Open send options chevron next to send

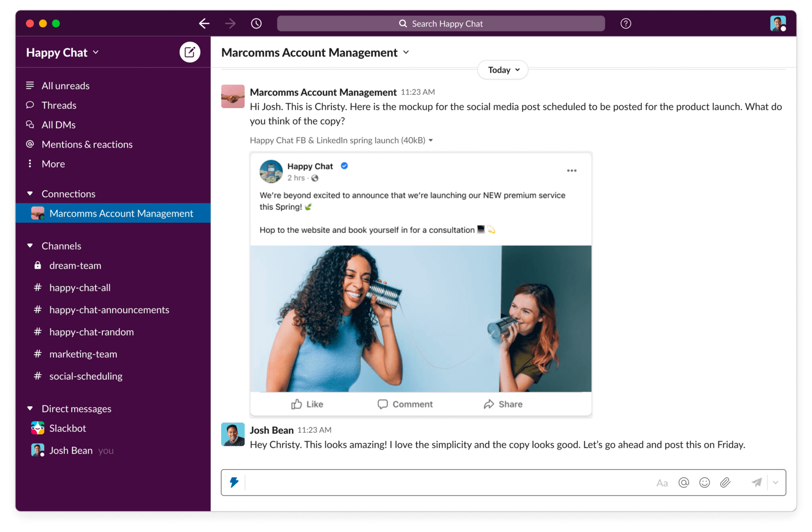pos(776,483)
